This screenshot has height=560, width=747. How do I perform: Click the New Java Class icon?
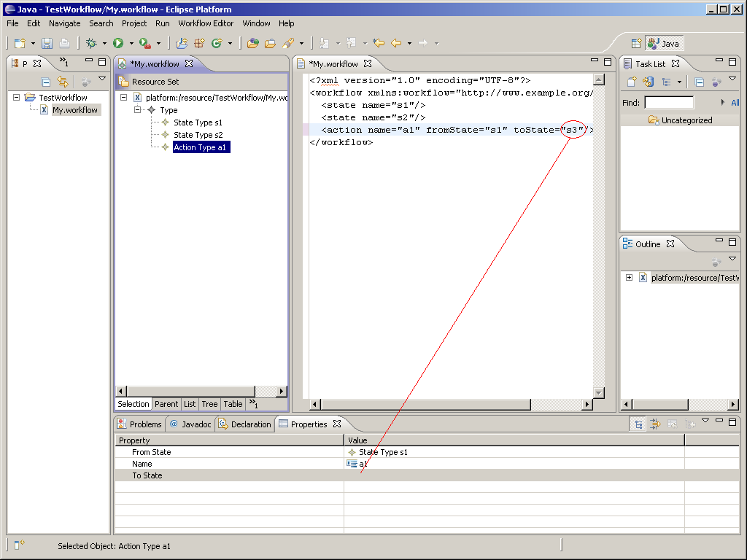216,44
